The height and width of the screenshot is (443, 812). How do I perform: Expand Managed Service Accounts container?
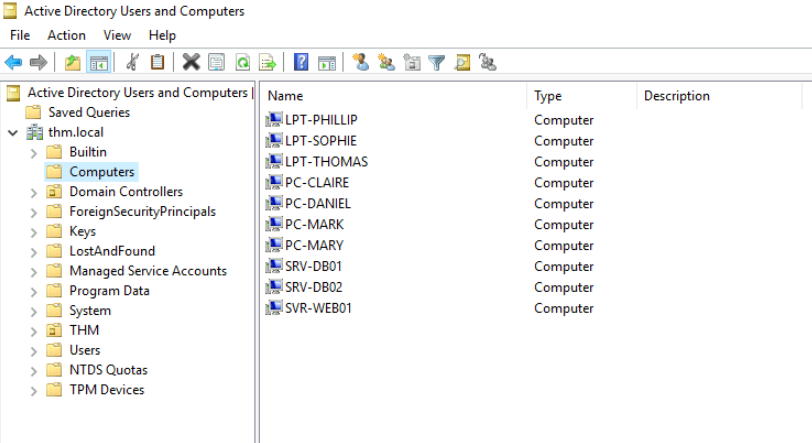[x=34, y=272]
